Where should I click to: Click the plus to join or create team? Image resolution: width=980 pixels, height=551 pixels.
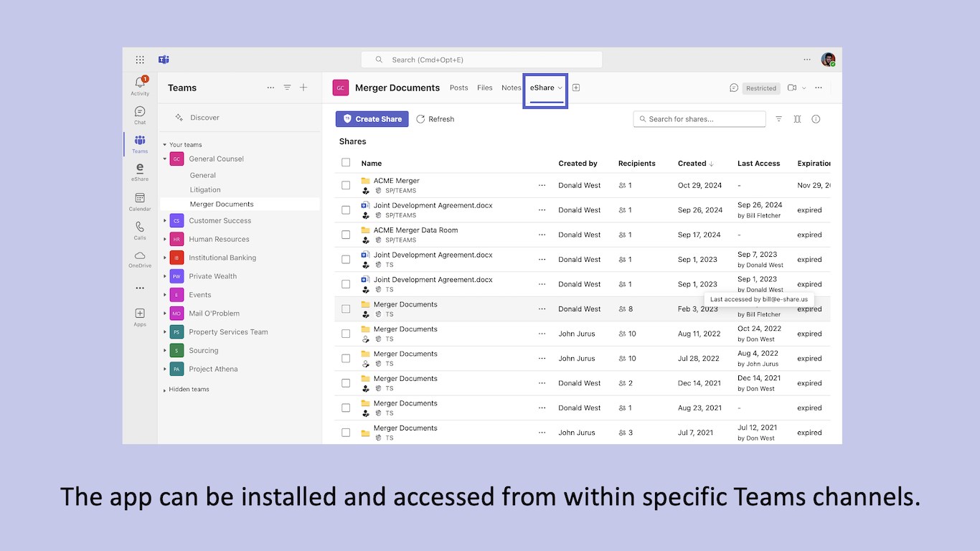(x=303, y=88)
